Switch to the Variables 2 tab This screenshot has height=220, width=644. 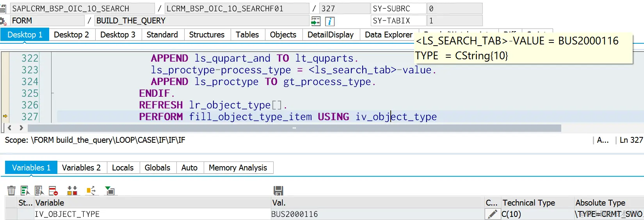point(81,168)
